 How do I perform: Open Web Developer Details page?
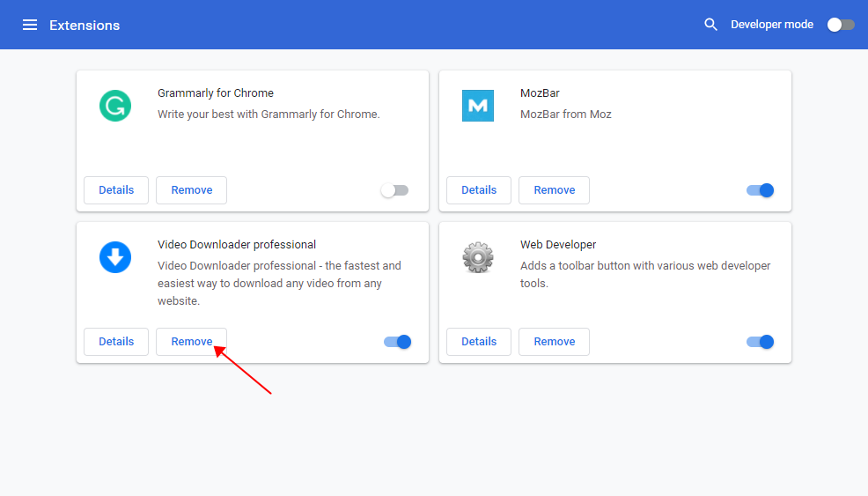tap(479, 342)
